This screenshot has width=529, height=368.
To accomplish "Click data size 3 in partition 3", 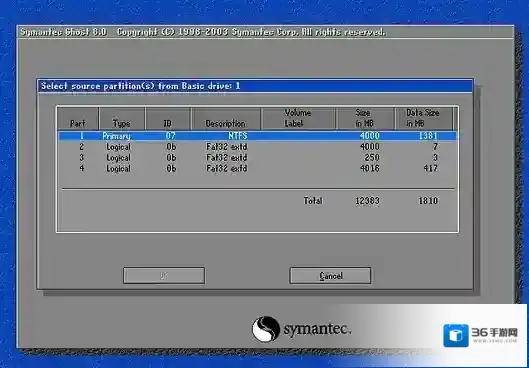I will coord(435,158).
